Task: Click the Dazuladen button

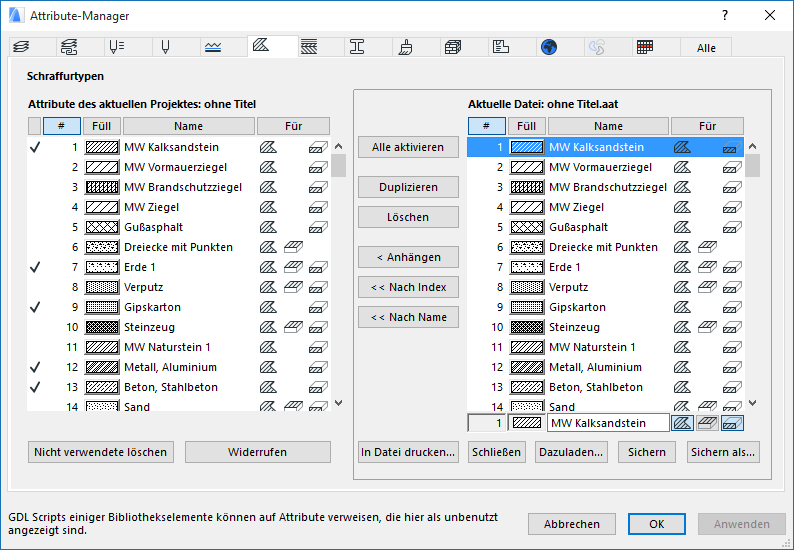Action: pyautogui.click(x=571, y=452)
